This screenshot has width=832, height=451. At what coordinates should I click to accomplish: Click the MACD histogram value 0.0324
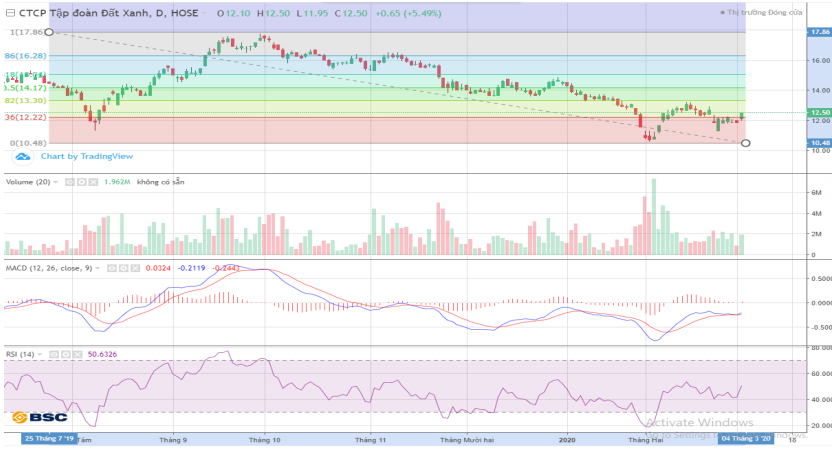(158, 268)
